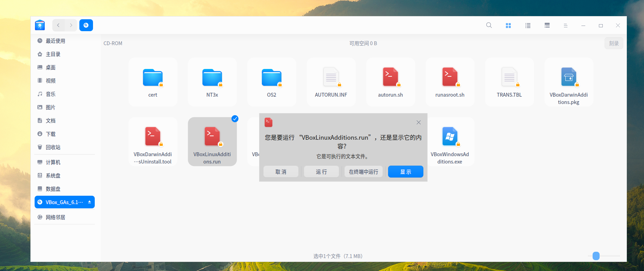Select the VBoxDarwinAdditions.pkg package icon
This screenshot has width=644, height=271.
click(569, 77)
